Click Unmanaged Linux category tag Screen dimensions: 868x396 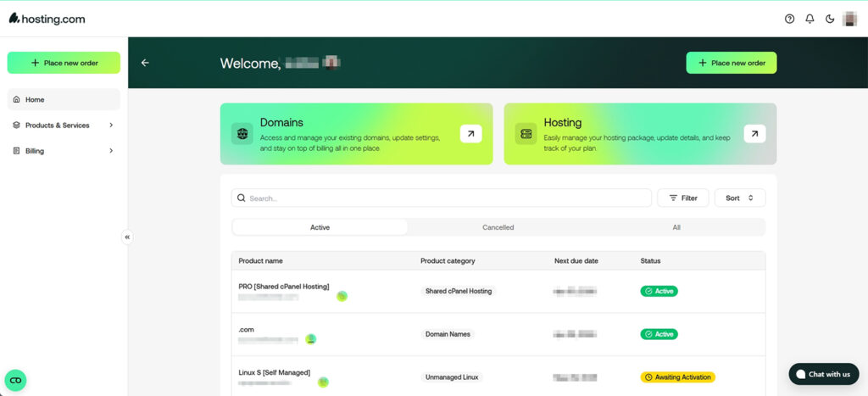(452, 377)
